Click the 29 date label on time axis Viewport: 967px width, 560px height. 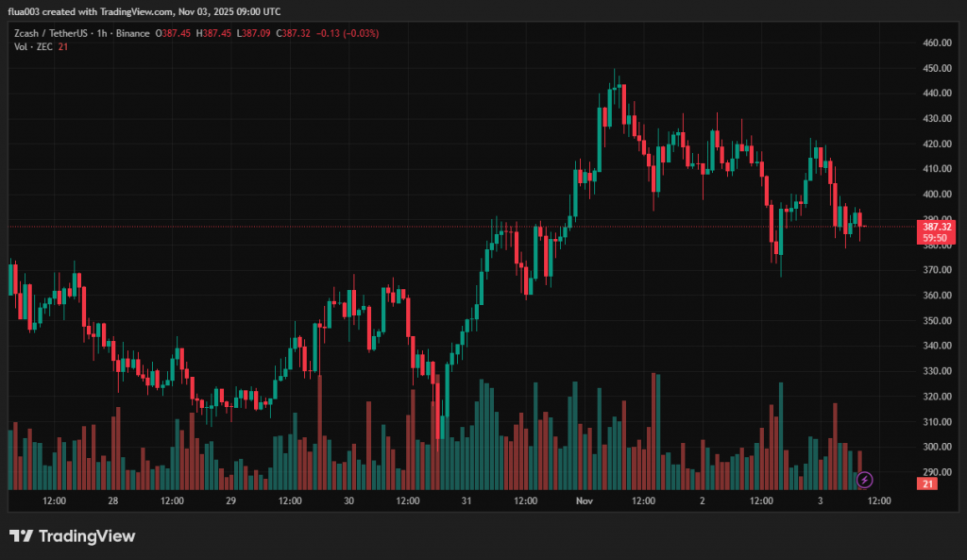point(230,501)
